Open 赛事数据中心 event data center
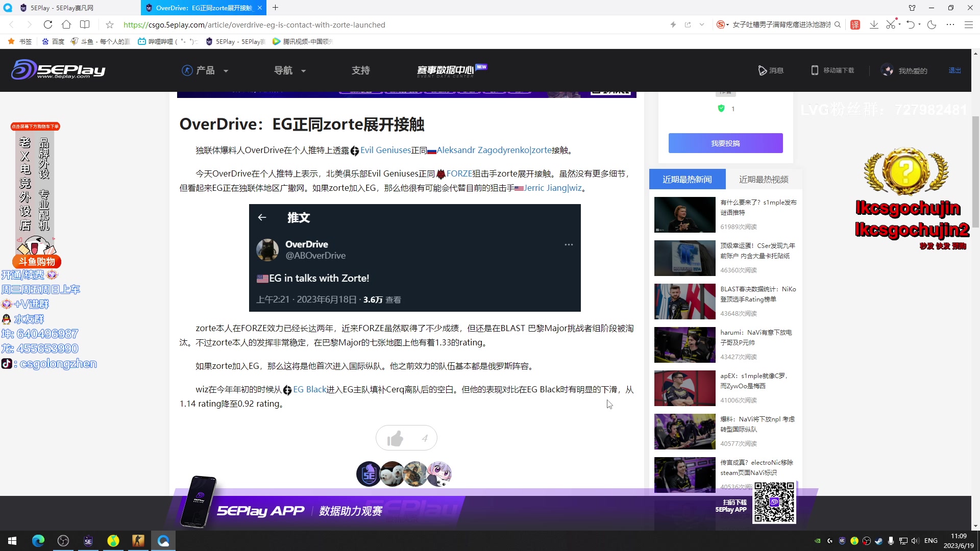Viewport: 980px width, 551px height. click(x=451, y=70)
